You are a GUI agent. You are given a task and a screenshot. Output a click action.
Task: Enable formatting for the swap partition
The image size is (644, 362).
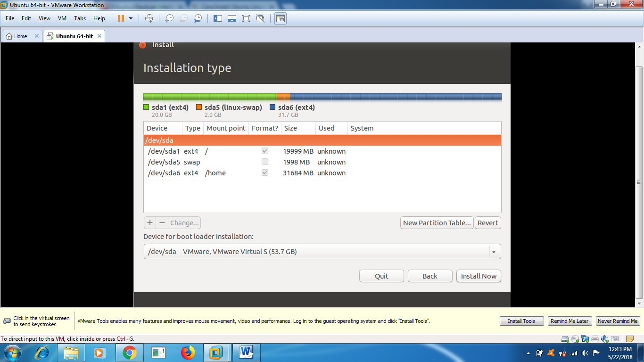point(264,162)
